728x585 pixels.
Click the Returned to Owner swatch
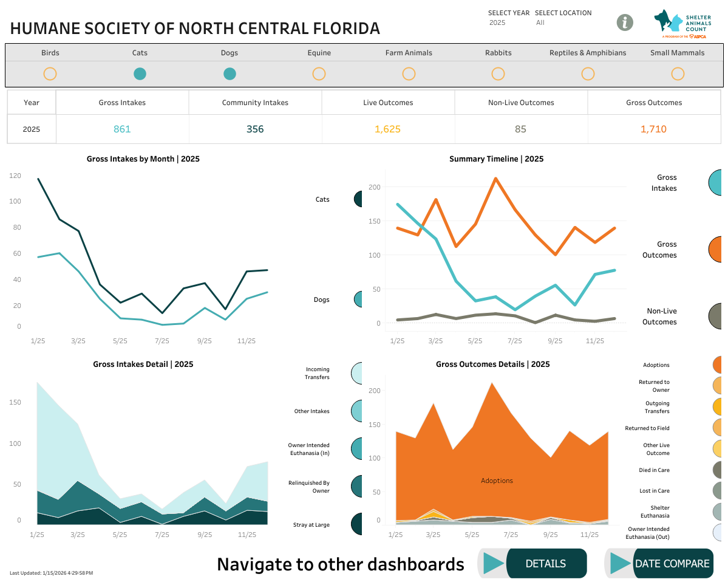coord(717,386)
